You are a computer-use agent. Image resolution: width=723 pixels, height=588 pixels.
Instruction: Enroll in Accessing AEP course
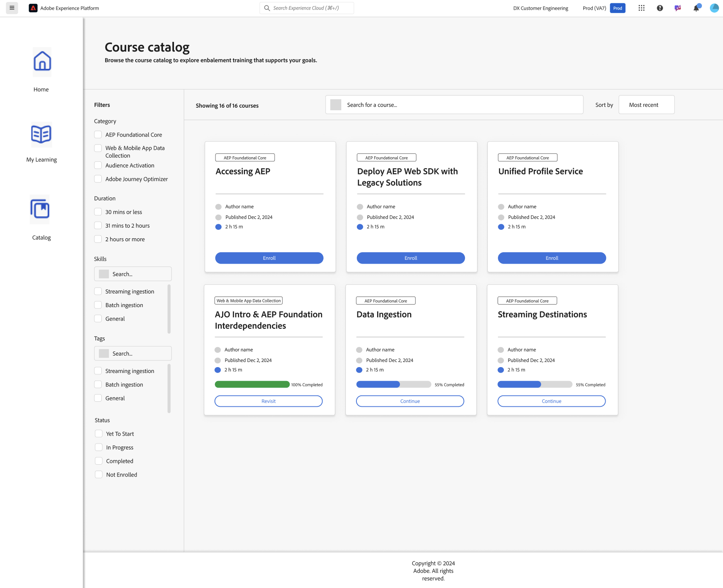point(269,258)
